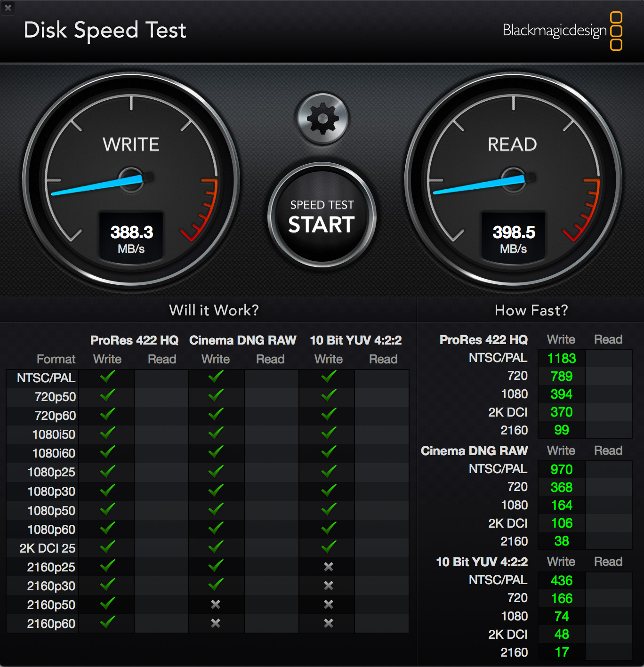Click the 368 Cinema DNG 720 write value

562,488
